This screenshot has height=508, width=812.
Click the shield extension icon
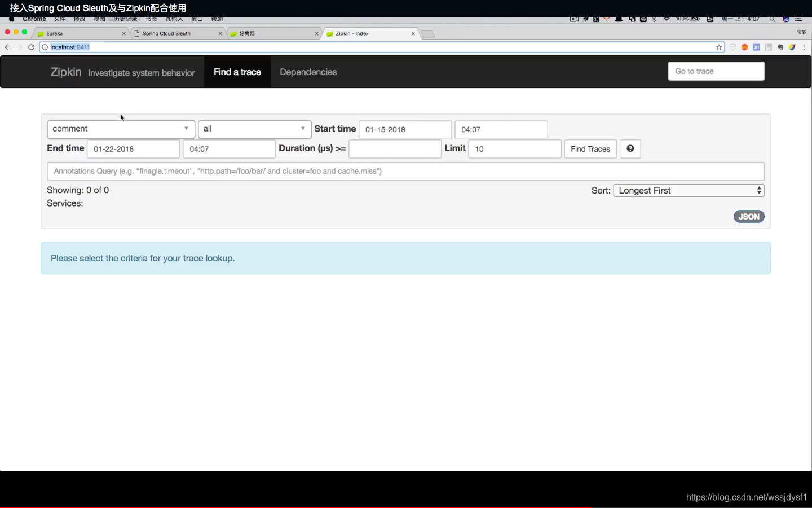click(733, 47)
